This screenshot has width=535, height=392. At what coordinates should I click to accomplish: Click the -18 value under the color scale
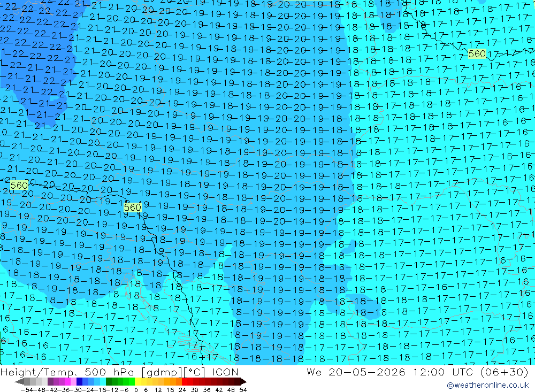coord(101,390)
